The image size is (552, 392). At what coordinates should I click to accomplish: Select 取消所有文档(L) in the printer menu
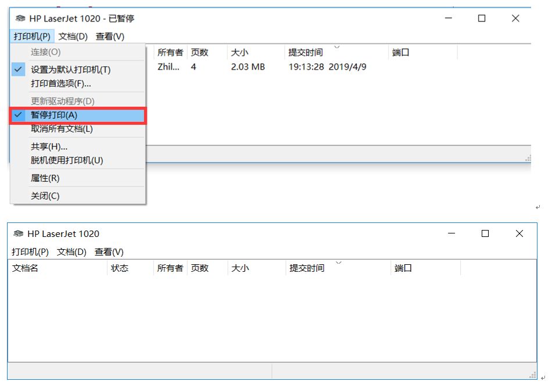[x=78, y=129]
